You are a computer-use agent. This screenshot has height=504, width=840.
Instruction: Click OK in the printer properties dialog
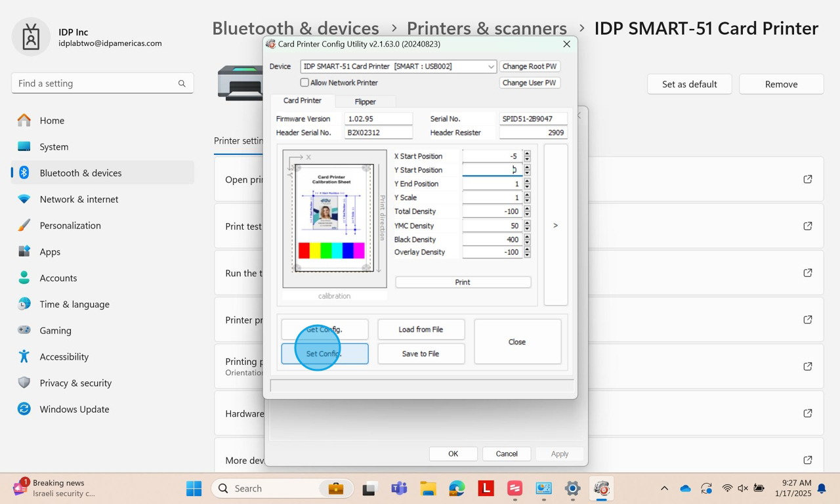coord(453,453)
